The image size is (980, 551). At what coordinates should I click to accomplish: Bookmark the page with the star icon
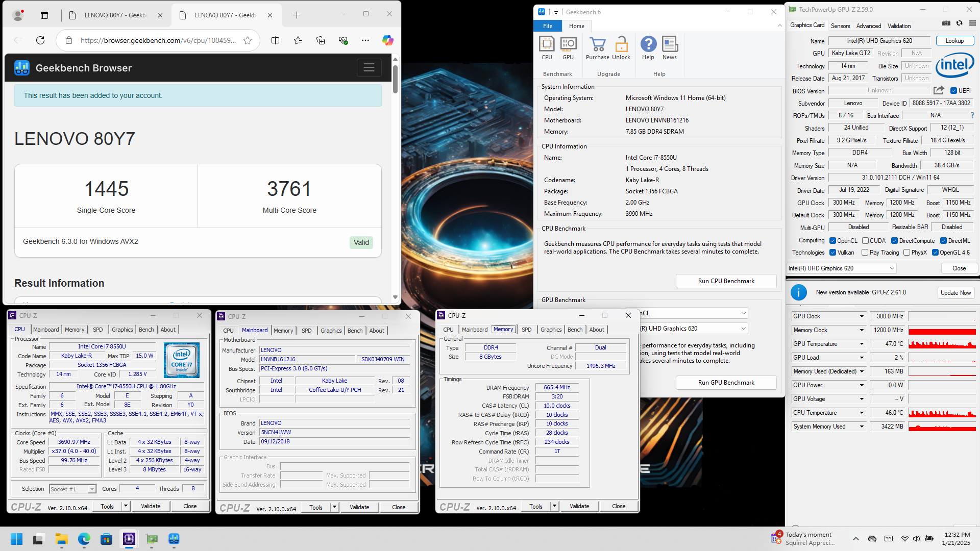click(x=248, y=40)
